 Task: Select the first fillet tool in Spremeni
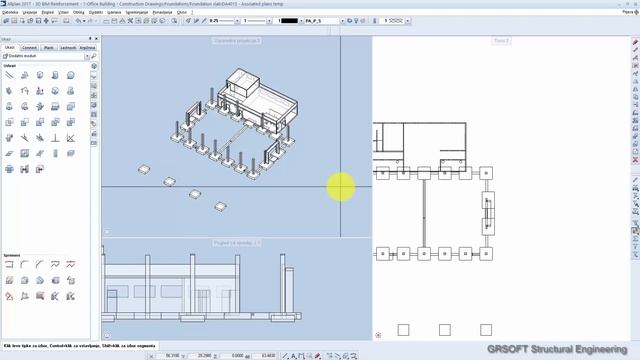24,264
